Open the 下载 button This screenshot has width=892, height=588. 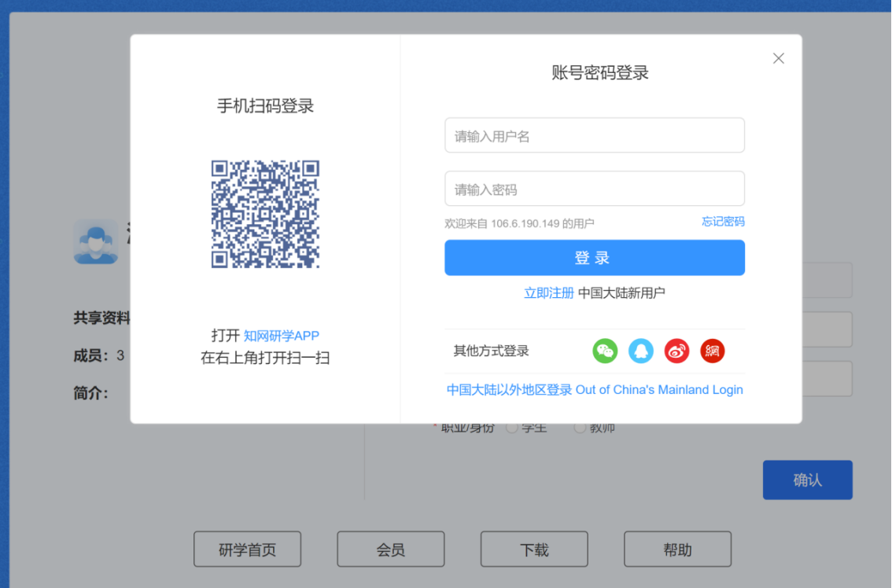click(534, 549)
